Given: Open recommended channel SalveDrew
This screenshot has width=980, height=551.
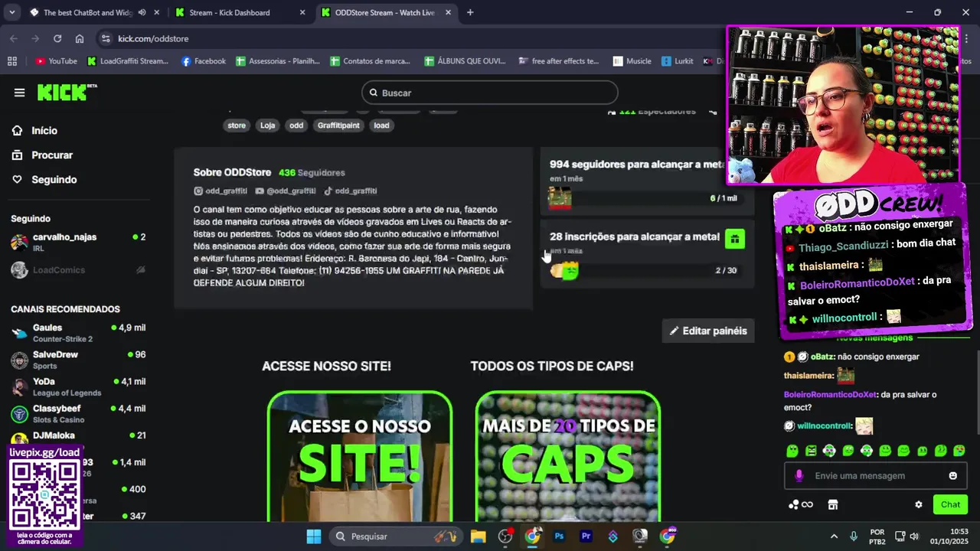Looking at the screenshot, I should (78, 360).
